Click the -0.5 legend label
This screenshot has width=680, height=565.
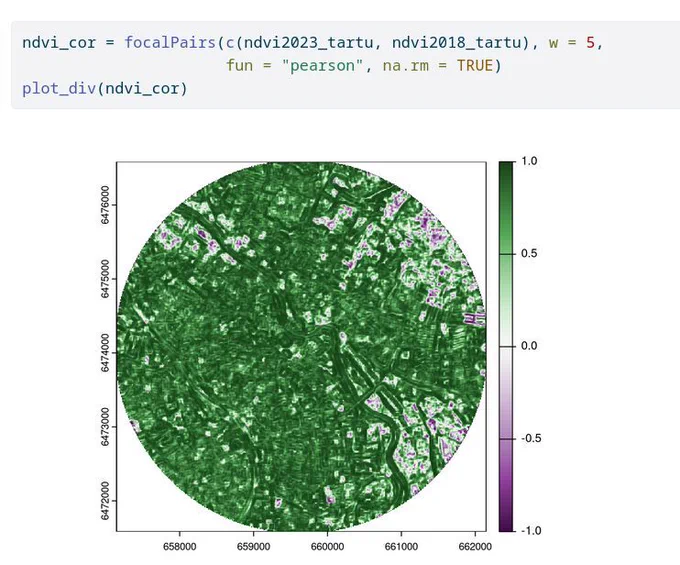click(531, 438)
